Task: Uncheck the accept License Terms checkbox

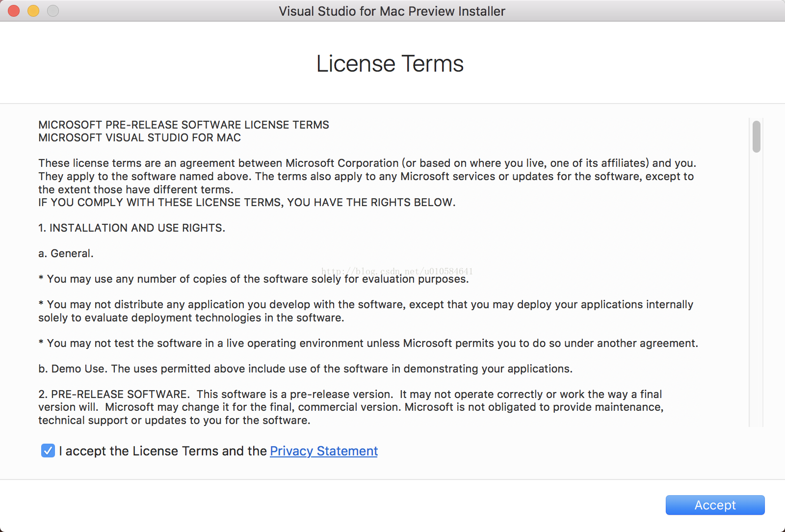Action: pyautogui.click(x=48, y=451)
